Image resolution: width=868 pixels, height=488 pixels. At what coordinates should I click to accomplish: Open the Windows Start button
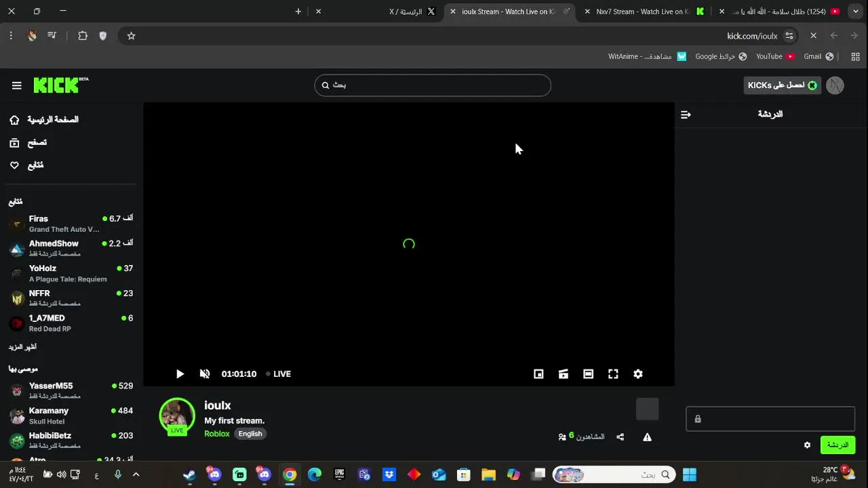[690, 474]
